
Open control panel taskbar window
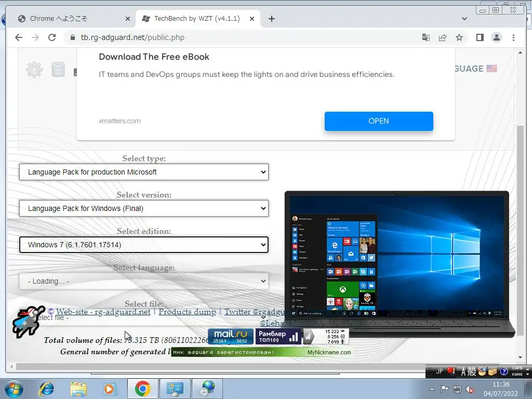(x=175, y=389)
